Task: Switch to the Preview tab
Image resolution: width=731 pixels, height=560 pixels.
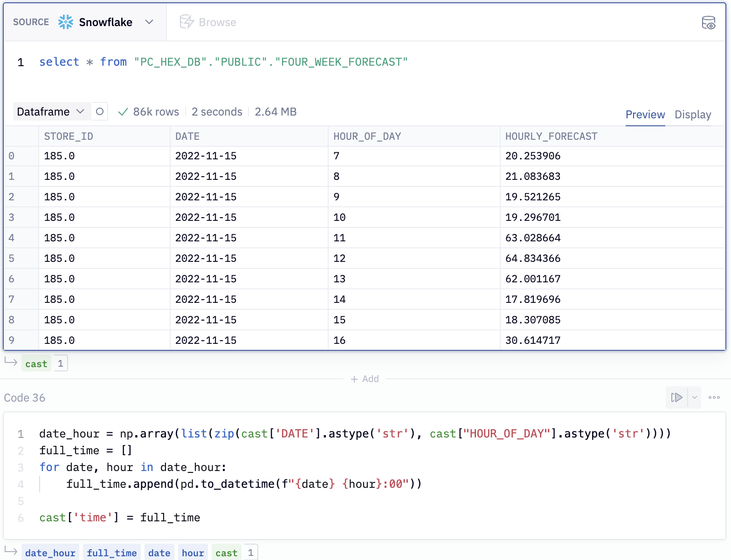Action: coord(645,115)
